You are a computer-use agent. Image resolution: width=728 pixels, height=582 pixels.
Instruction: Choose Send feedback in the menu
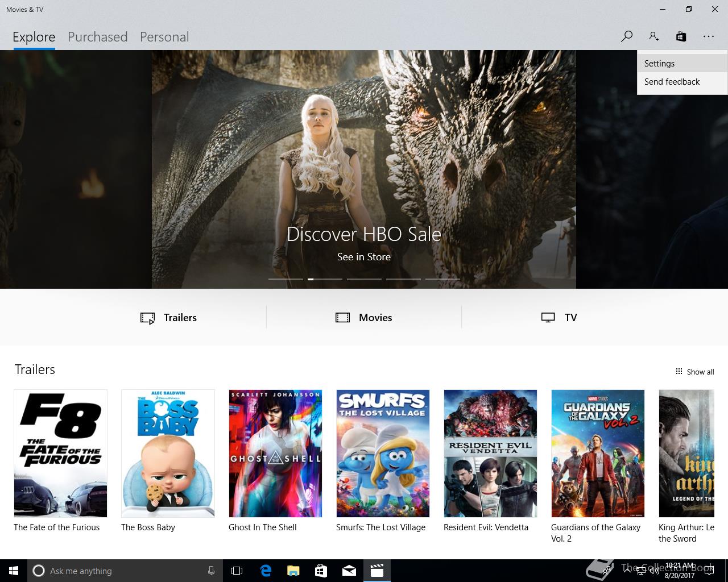pos(682,82)
